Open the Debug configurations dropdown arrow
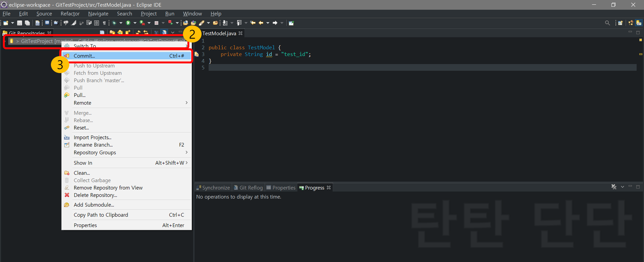 [x=121, y=23]
